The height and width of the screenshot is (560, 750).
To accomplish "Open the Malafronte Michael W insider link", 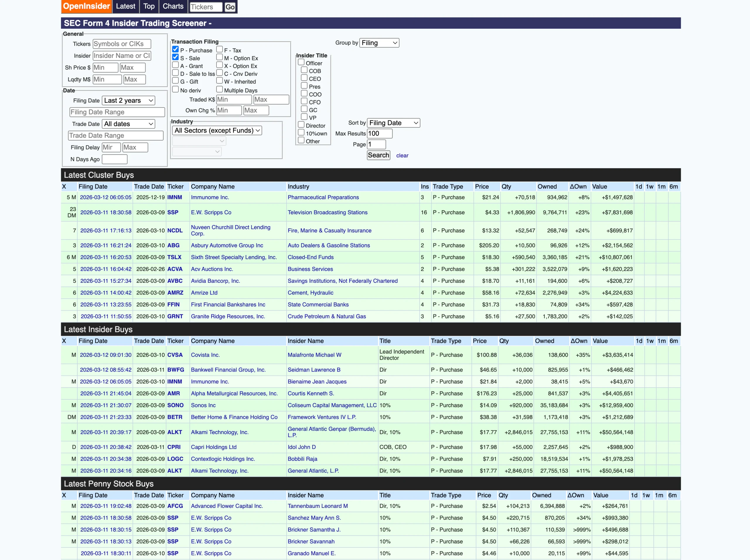I will click(x=314, y=355).
